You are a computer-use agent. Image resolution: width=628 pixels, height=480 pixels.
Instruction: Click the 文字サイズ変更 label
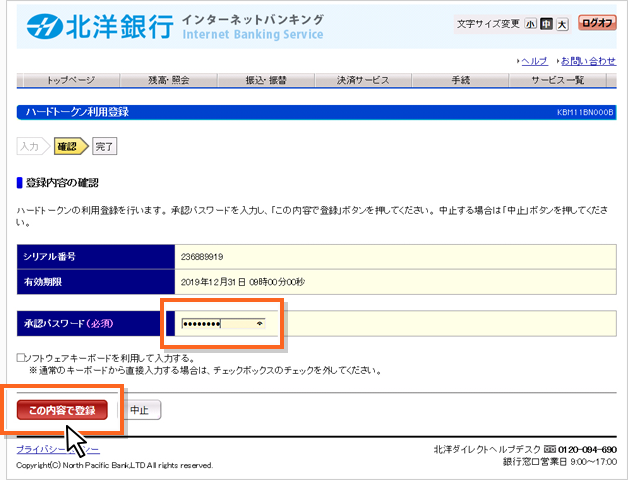(x=488, y=24)
